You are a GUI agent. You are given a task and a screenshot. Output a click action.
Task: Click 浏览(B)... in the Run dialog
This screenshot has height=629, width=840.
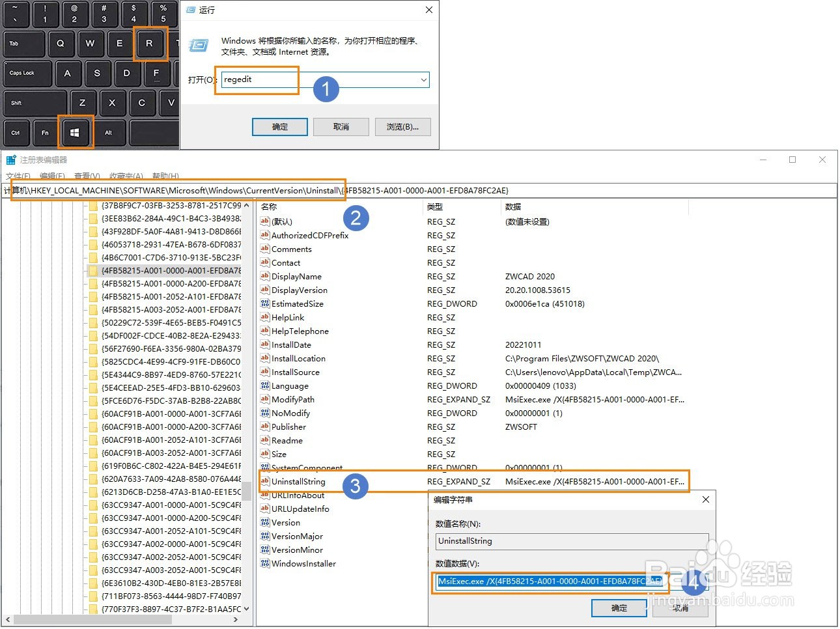click(x=402, y=127)
